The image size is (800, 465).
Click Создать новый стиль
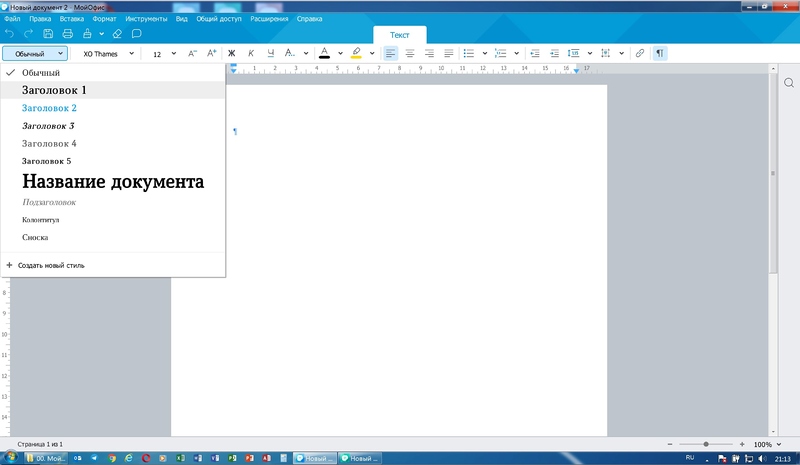[x=50, y=266]
